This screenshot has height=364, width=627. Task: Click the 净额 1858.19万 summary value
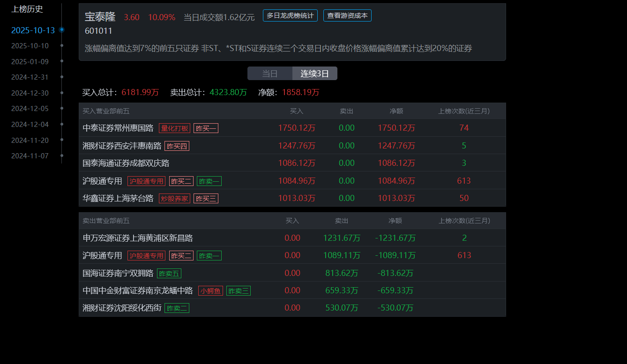click(300, 92)
